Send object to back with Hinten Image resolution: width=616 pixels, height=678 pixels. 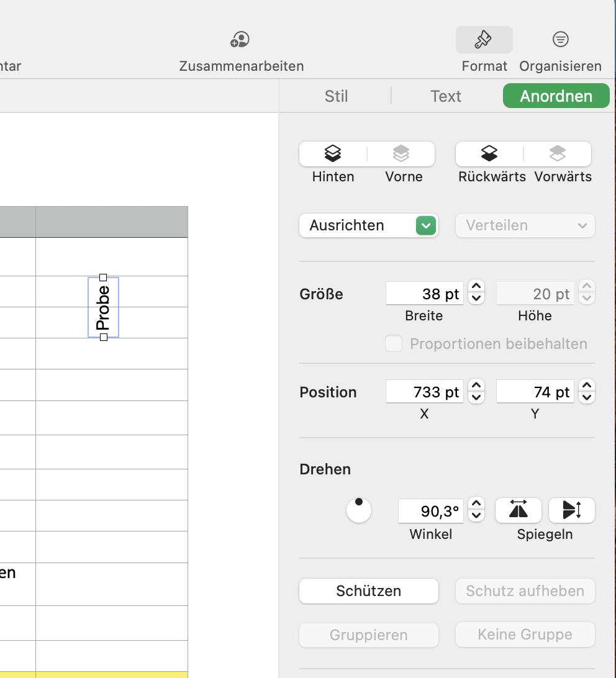[333, 153]
